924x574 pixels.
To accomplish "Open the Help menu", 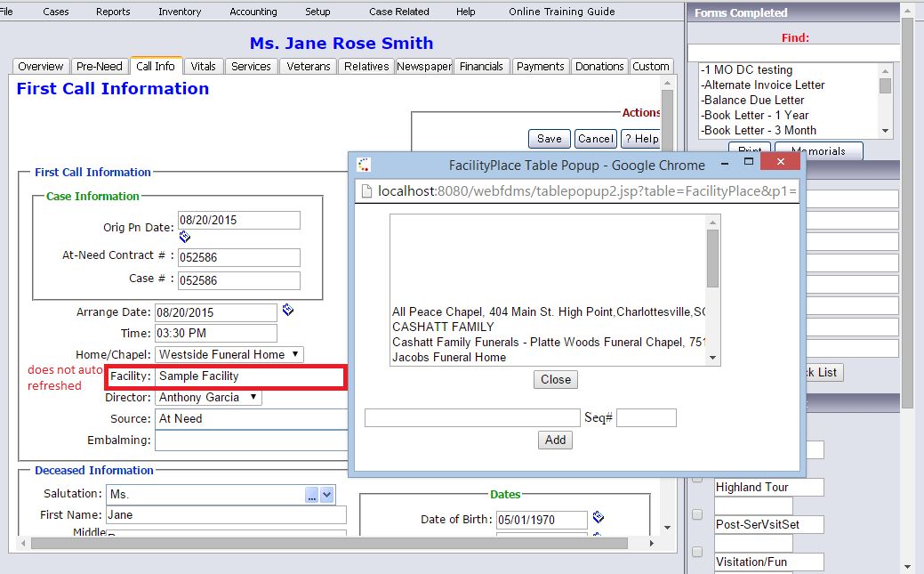I will pyautogui.click(x=465, y=12).
